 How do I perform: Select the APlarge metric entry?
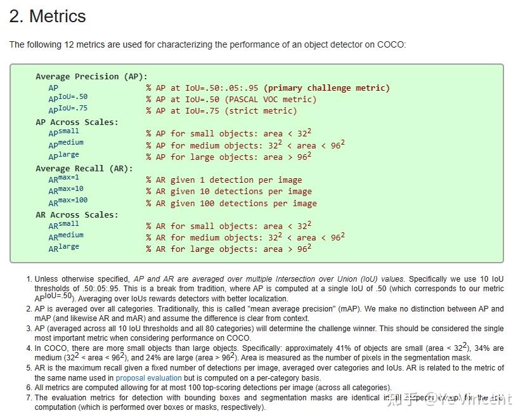(63, 155)
